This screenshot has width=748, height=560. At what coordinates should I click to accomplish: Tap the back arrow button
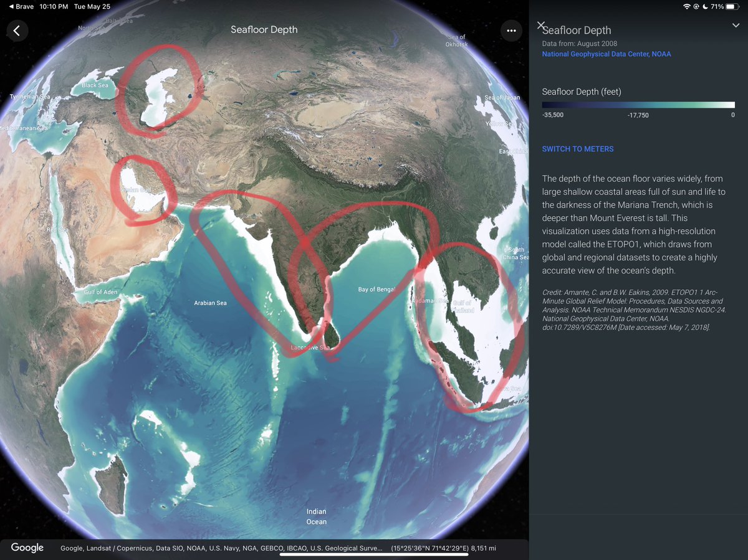pos(17,30)
